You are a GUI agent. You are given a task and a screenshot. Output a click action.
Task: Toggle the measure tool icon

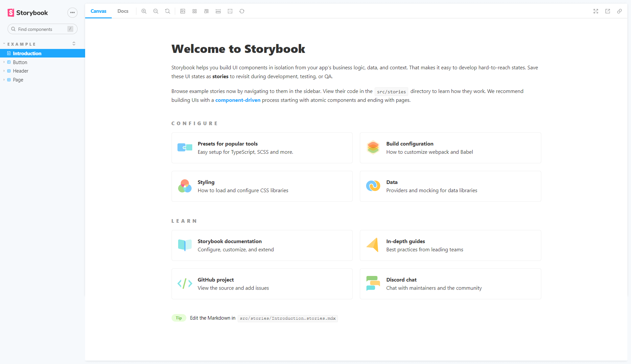[x=218, y=11]
